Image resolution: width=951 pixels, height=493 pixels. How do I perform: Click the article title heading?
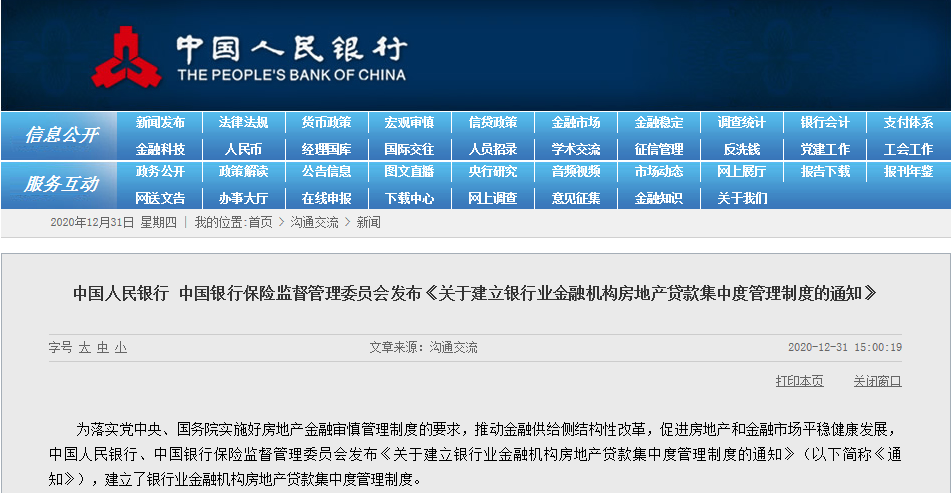475,293
